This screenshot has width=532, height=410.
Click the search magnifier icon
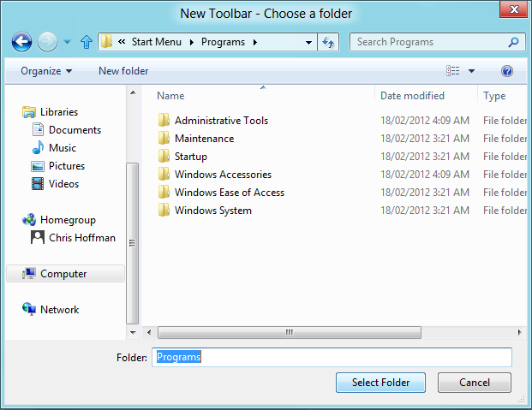point(514,42)
